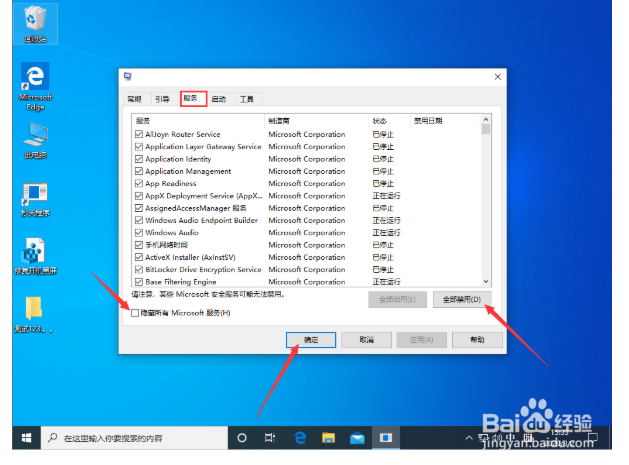Show hidden system tray icons chevron
Image resolution: width=629 pixels, height=465 pixels.
coord(469,438)
